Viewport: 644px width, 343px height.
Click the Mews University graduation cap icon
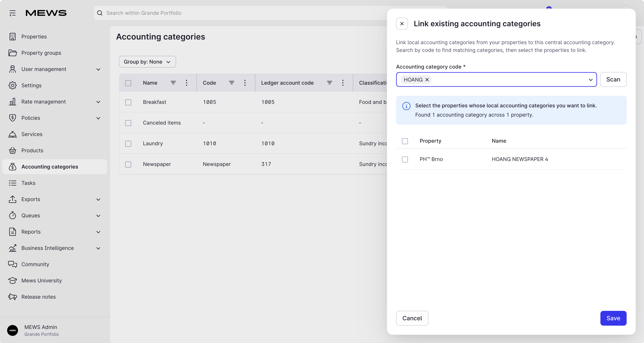(13, 280)
